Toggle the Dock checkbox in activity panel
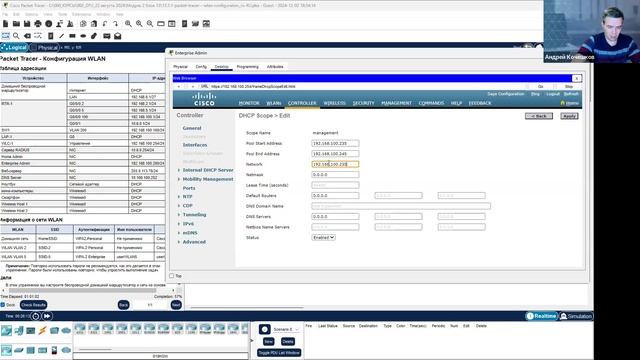 [3, 305]
